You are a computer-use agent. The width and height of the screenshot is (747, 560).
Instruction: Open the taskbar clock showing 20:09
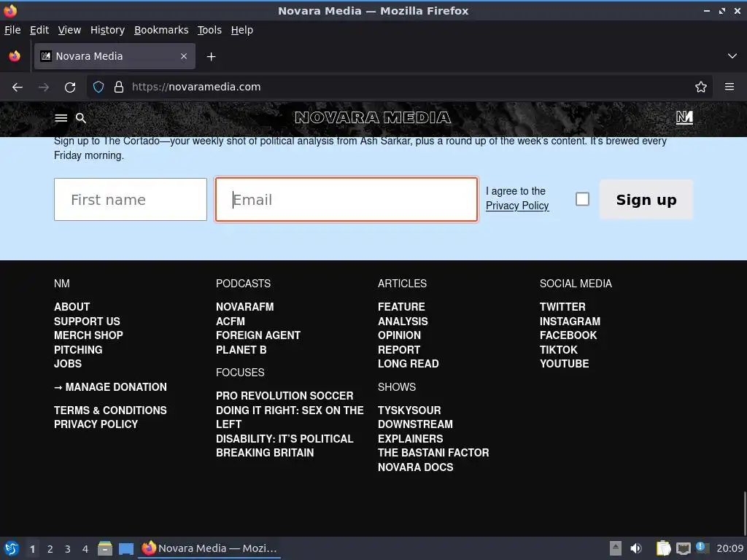pos(729,548)
